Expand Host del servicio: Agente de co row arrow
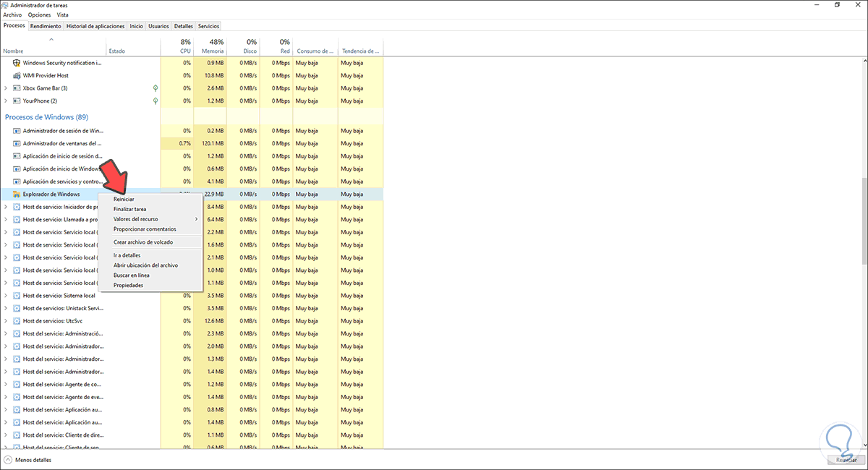The height and width of the screenshot is (470, 868). tap(6, 384)
